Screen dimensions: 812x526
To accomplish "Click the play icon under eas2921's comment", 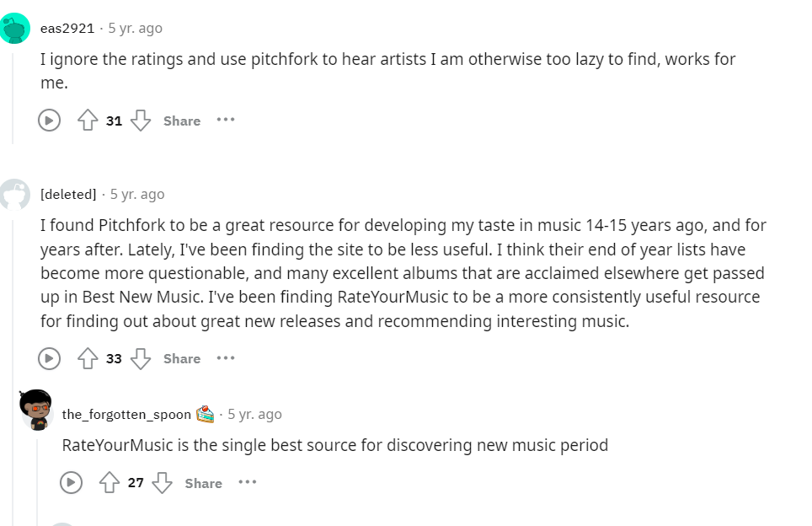I will point(50,121).
